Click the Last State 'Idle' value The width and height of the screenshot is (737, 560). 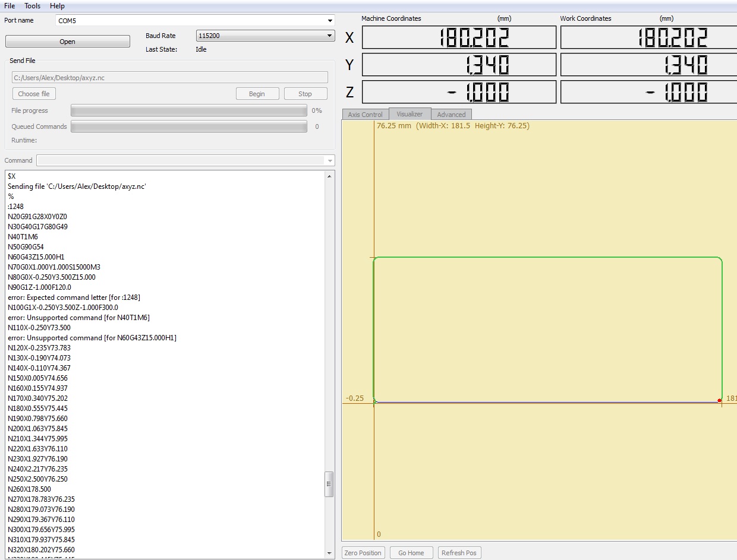pyautogui.click(x=201, y=49)
